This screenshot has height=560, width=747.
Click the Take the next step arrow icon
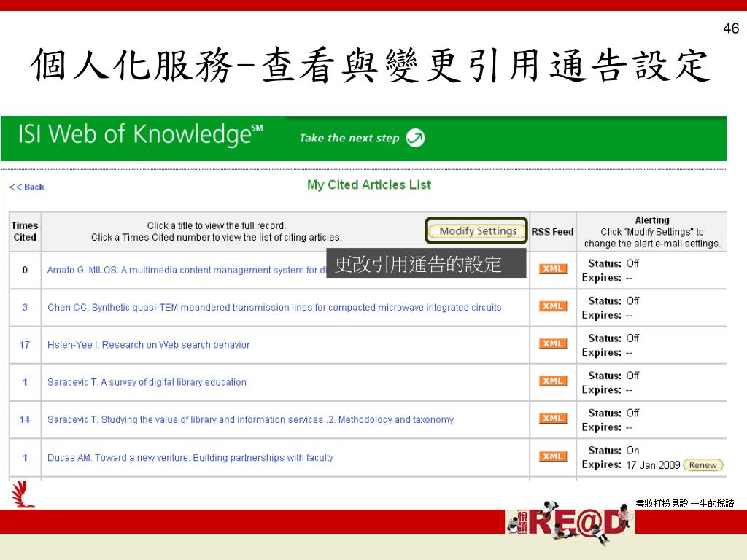[415, 138]
